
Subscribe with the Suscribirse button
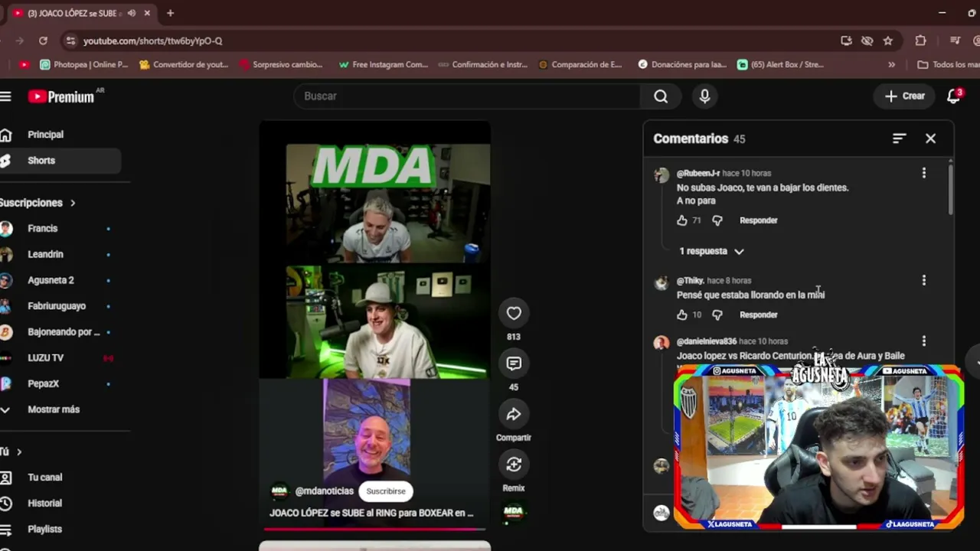pyautogui.click(x=386, y=491)
